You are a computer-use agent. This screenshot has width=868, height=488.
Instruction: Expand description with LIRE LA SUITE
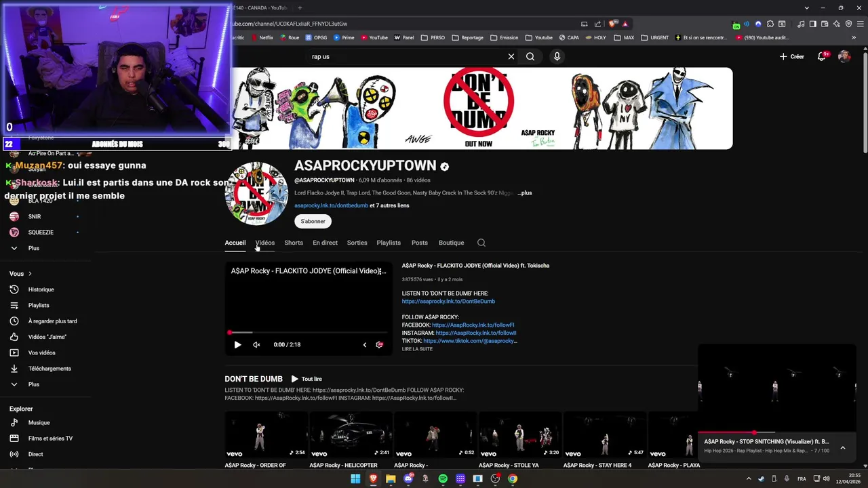[417, 349]
